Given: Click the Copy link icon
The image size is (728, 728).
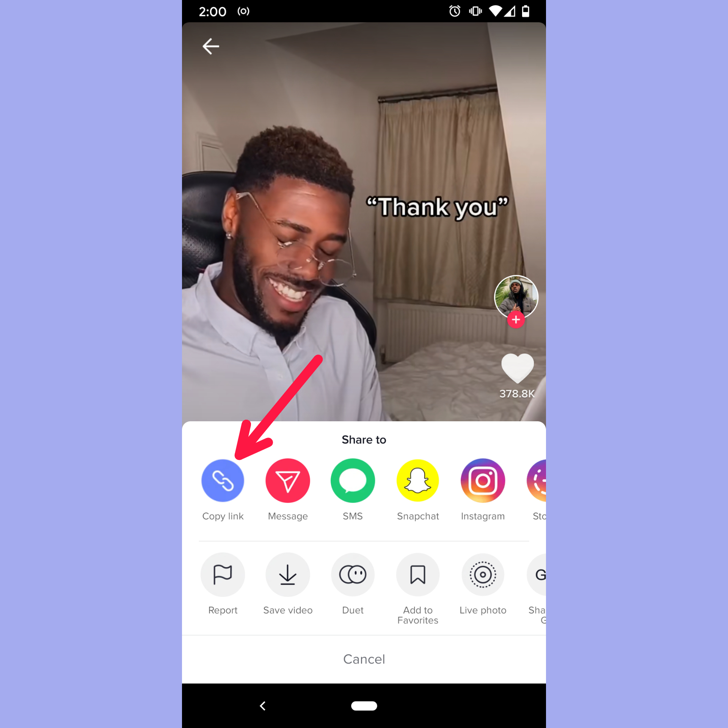Looking at the screenshot, I should 222,481.
